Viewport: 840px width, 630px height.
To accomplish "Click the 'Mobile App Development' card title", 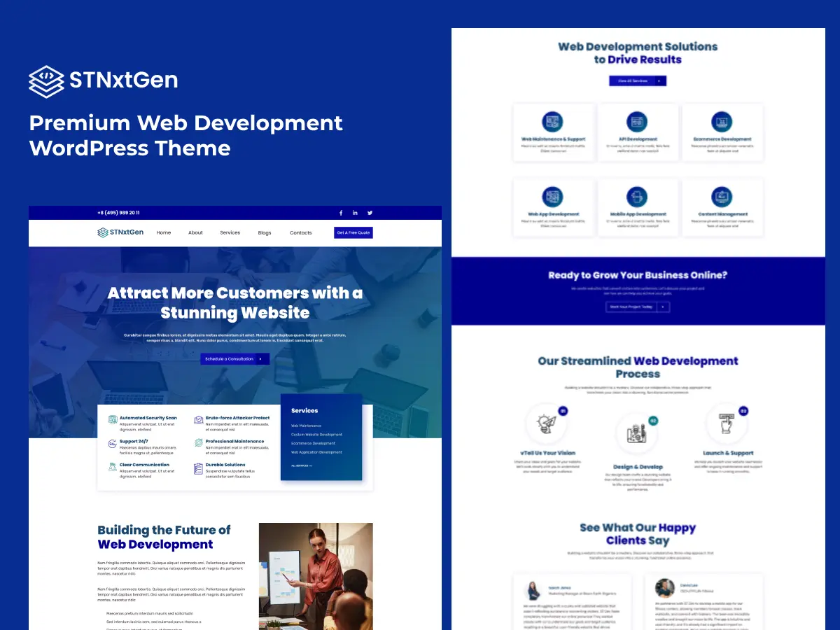I will pyautogui.click(x=638, y=214).
